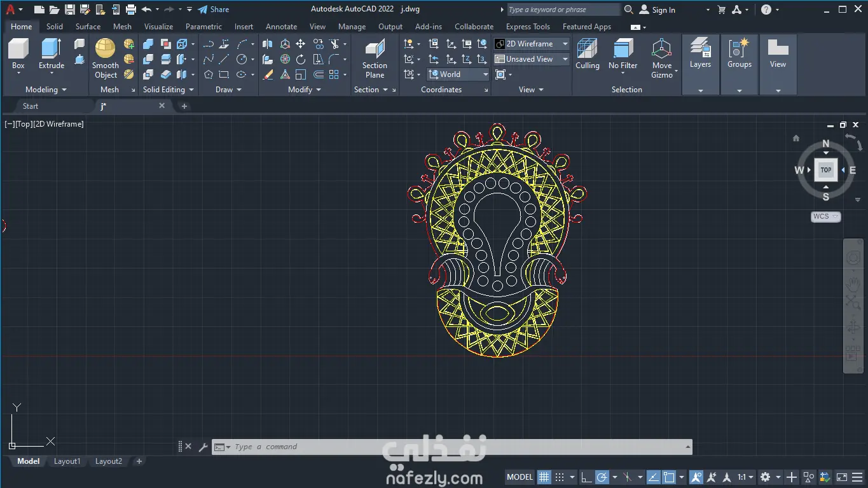Open the Section Plane tool
The width and height of the screenshot is (868, 488).
[x=375, y=50]
